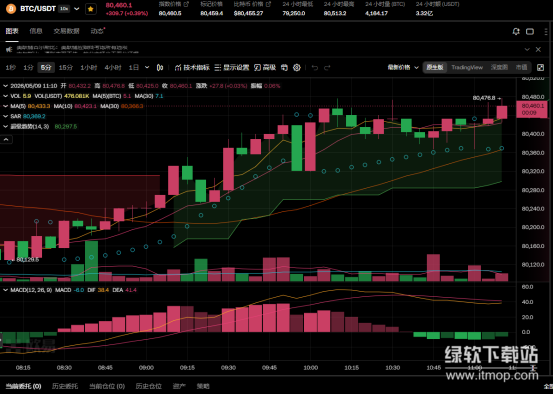The width and height of the screenshot is (553, 395).
Task: Collapse the VOL indicator row chevron
Action: tap(6, 96)
